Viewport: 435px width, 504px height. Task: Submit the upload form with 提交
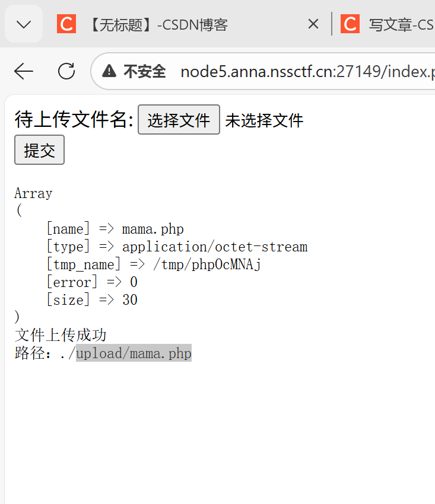tap(39, 151)
